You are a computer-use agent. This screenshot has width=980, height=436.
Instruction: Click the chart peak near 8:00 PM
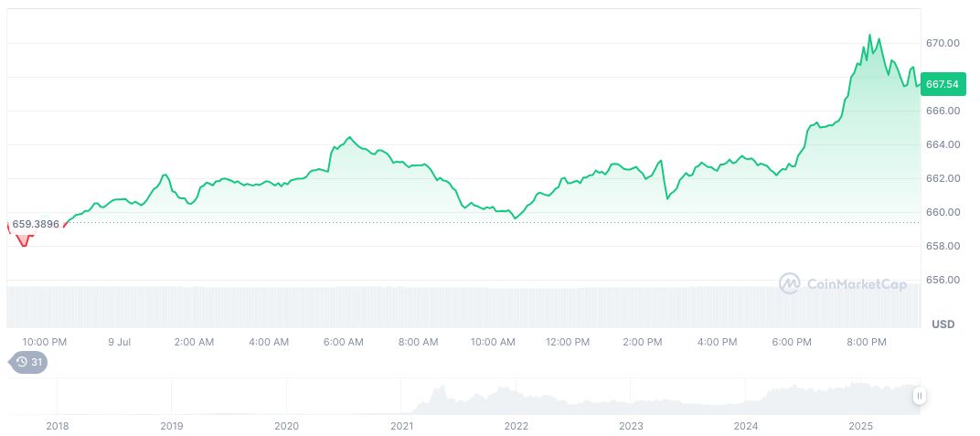[x=869, y=36]
